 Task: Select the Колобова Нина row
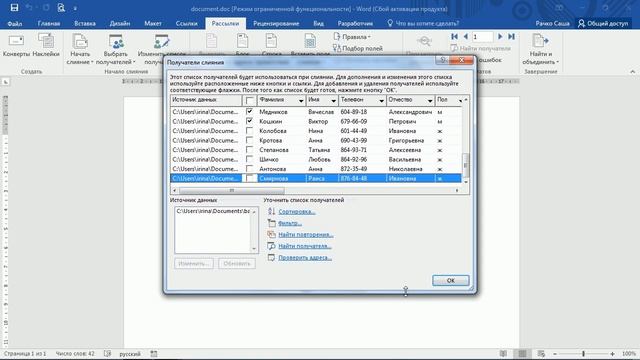(x=316, y=131)
